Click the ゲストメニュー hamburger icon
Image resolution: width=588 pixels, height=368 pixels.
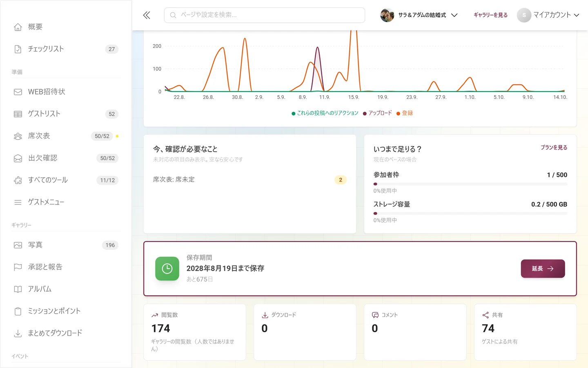(x=18, y=202)
